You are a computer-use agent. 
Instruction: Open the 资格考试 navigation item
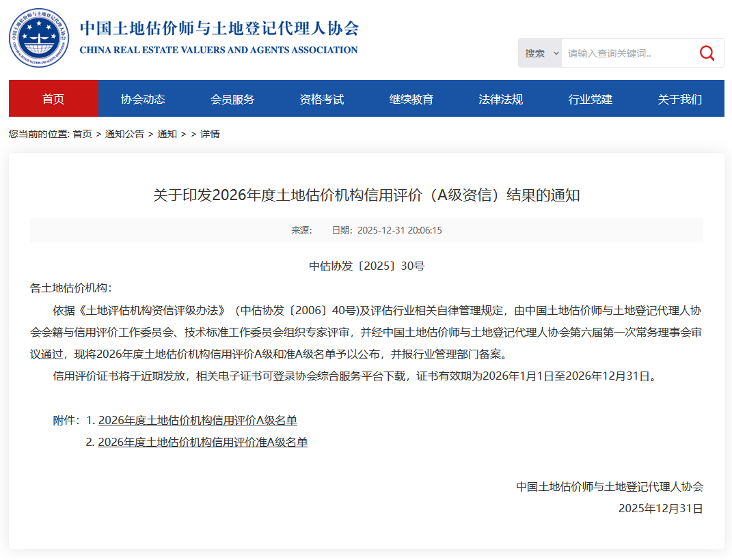point(322,99)
